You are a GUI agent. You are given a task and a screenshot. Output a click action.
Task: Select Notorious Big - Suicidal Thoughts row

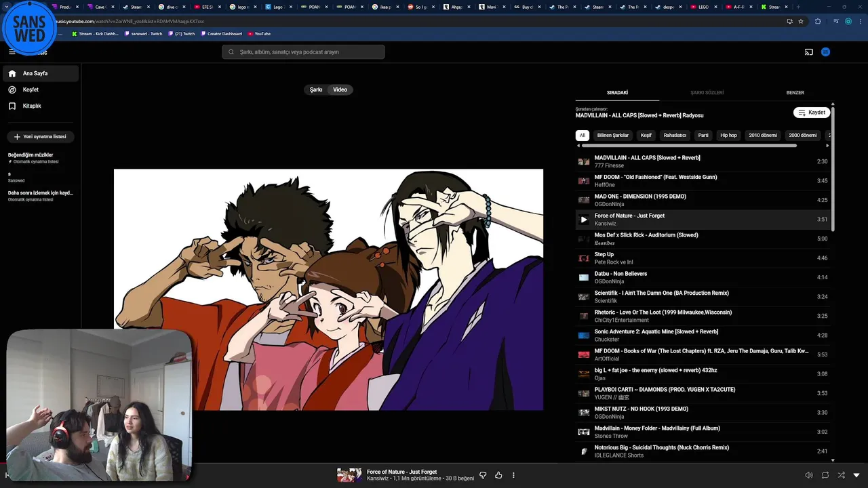702,451
